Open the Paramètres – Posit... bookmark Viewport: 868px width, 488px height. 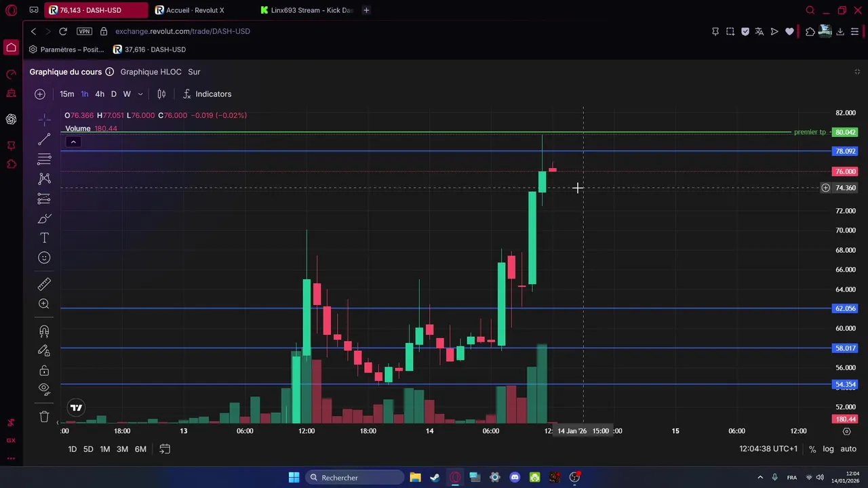[x=66, y=49]
